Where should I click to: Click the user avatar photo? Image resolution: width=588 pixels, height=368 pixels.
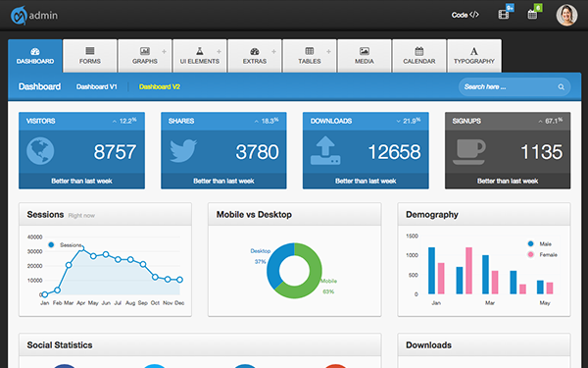click(566, 15)
